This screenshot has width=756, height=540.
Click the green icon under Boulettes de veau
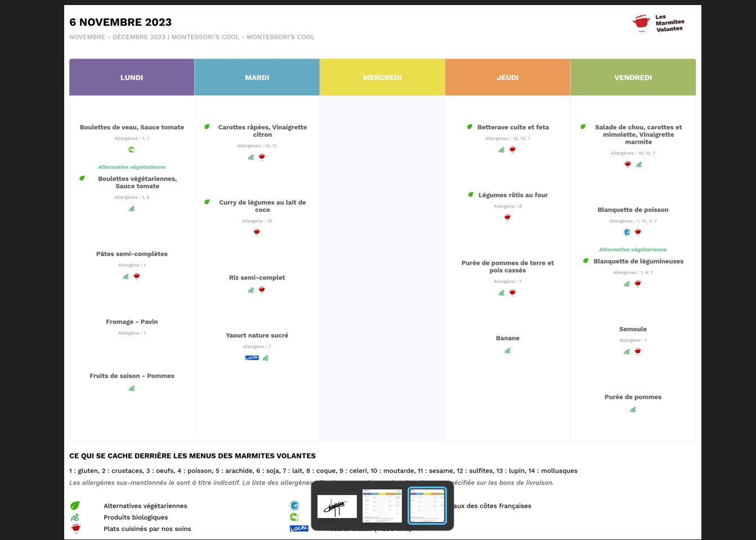pyautogui.click(x=132, y=150)
